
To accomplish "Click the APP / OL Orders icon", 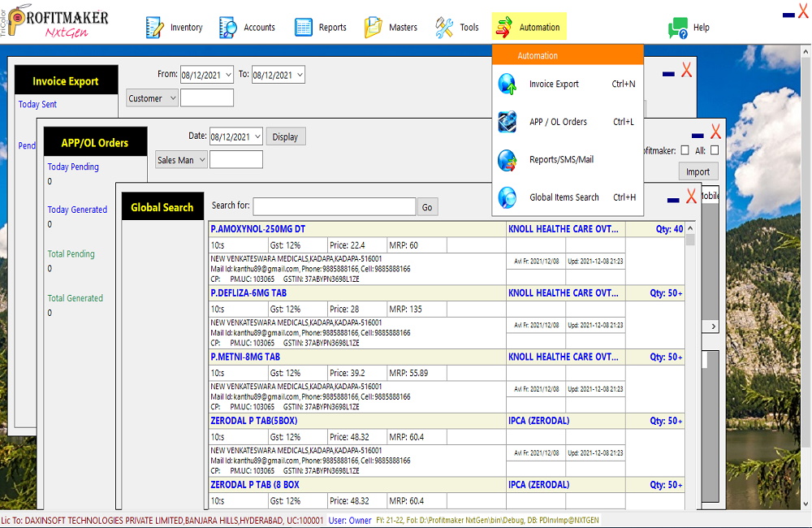I will point(508,122).
